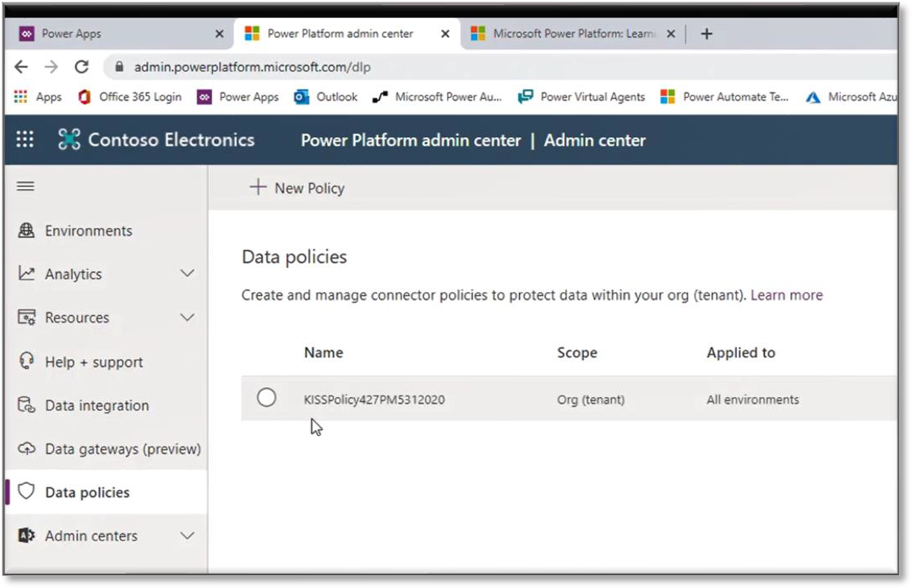
Task: Open the Power Apps bookmark
Action: 238,96
